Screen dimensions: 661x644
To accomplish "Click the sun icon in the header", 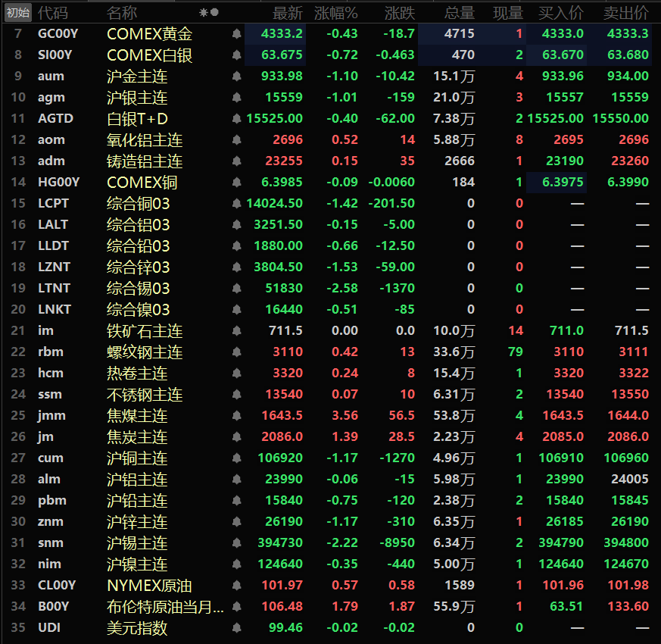I will pos(204,13).
